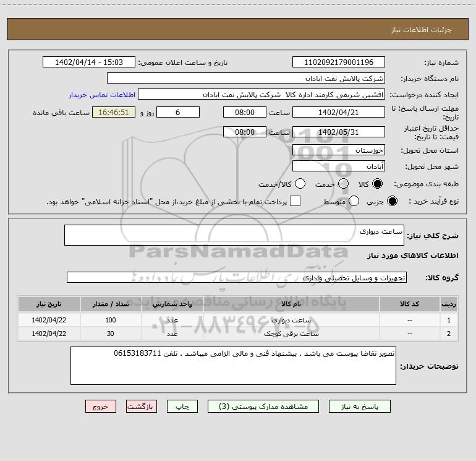Click the price validity time 08:00 field
The height and width of the screenshot is (461, 476).
pyautogui.click(x=245, y=132)
